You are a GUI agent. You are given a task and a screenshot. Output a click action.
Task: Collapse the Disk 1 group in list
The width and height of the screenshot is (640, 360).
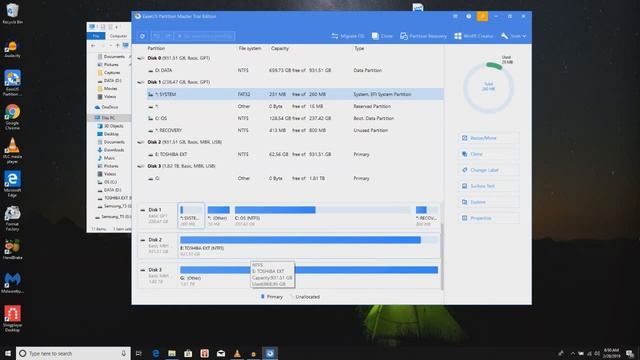pos(141,82)
